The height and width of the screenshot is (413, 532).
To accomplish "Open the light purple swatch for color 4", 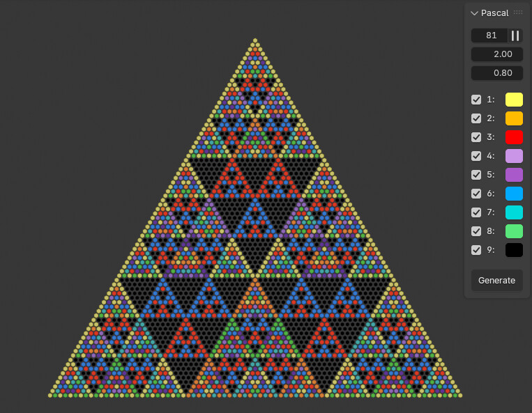I will 514,156.
